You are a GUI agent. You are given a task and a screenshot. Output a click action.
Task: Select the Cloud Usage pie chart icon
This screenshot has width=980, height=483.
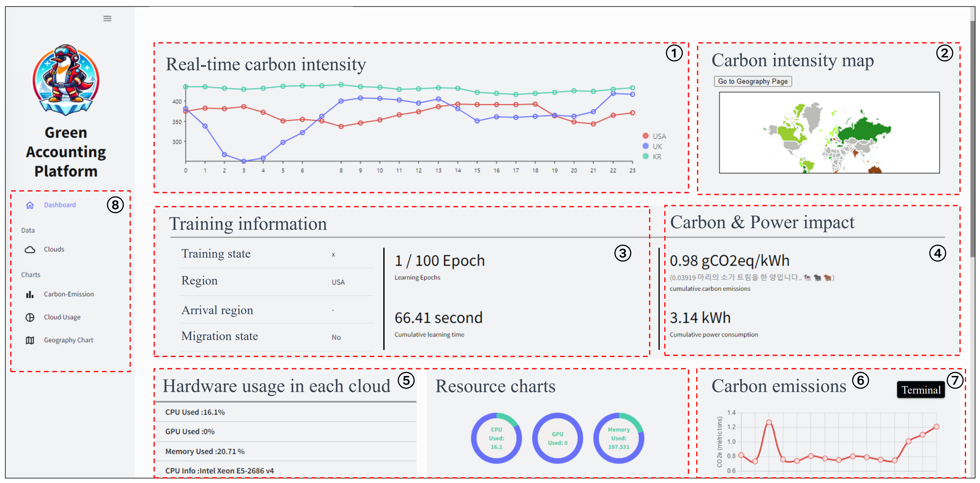[x=31, y=317]
